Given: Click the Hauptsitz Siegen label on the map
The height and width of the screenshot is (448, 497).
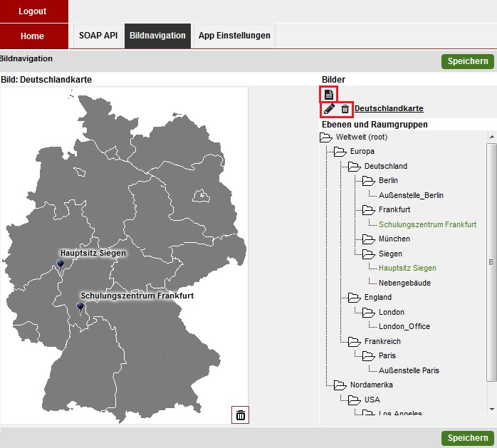Looking at the screenshot, I should click(93, 253).
